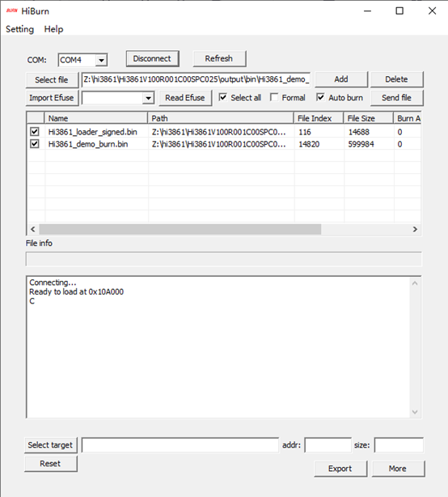Uncheck Hi3861_loader_signed.bin row checkbox
This screenshot has height=497, width=448.
35,132
